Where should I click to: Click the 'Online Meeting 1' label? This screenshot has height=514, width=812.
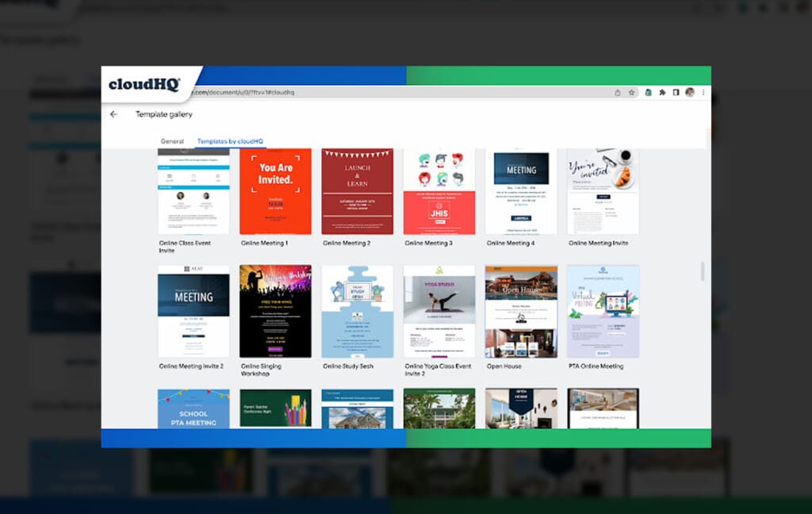coord(264,243)
